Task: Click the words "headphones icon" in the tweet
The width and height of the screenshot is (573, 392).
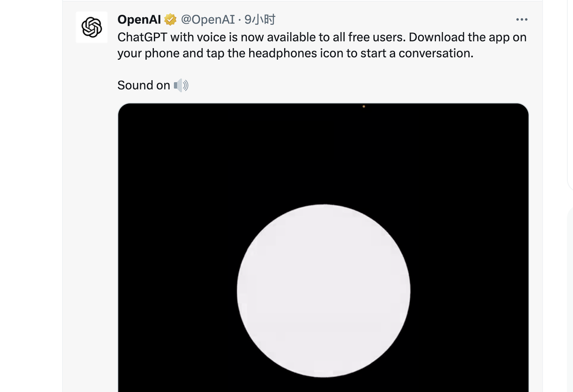Action: pyautogui.click(x=285, y=53)
